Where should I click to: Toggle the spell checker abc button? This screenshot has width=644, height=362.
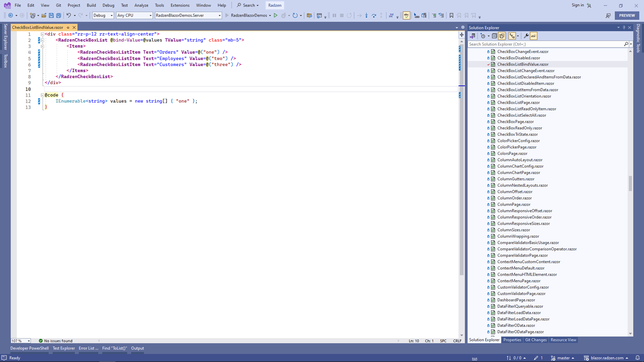[407, 15]
